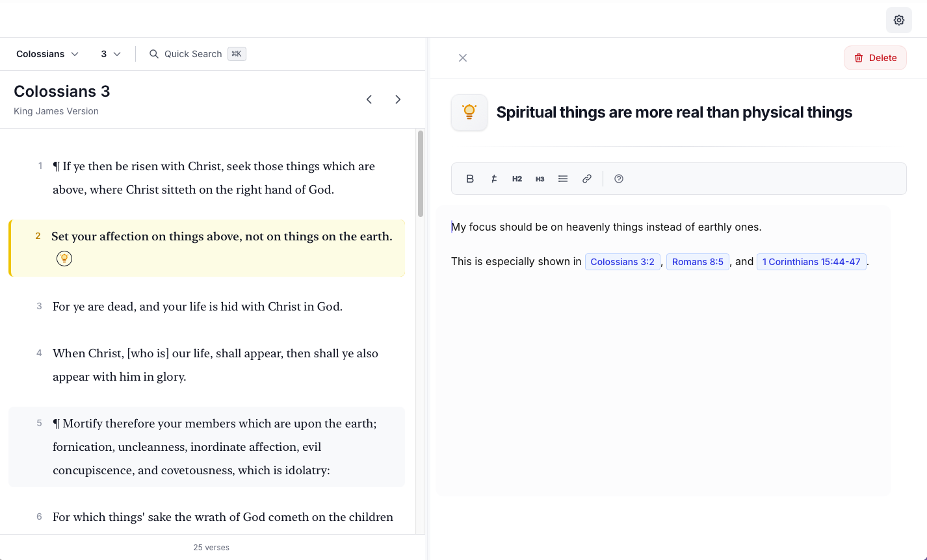Close the note panel

point(463,57)
